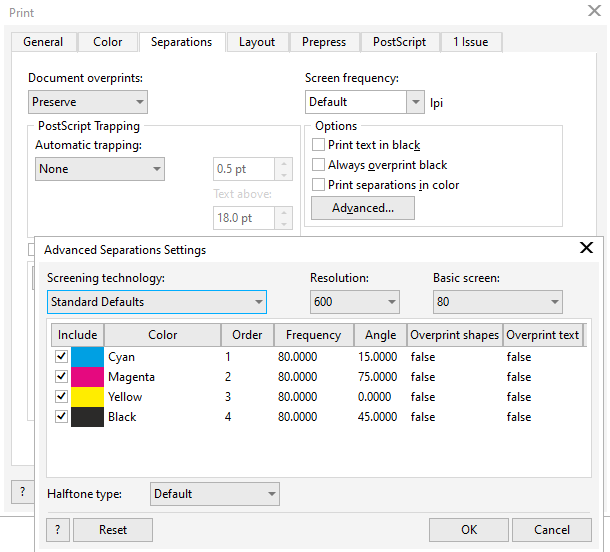Click the Magenta color swatch
Image resolution: width=610 pixels, height=552 pixels.
point(87,377)
